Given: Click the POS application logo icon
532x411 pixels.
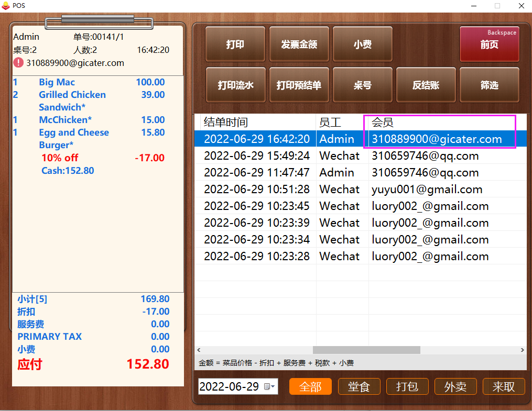Looking at the screenshot, I should (6, 5).
